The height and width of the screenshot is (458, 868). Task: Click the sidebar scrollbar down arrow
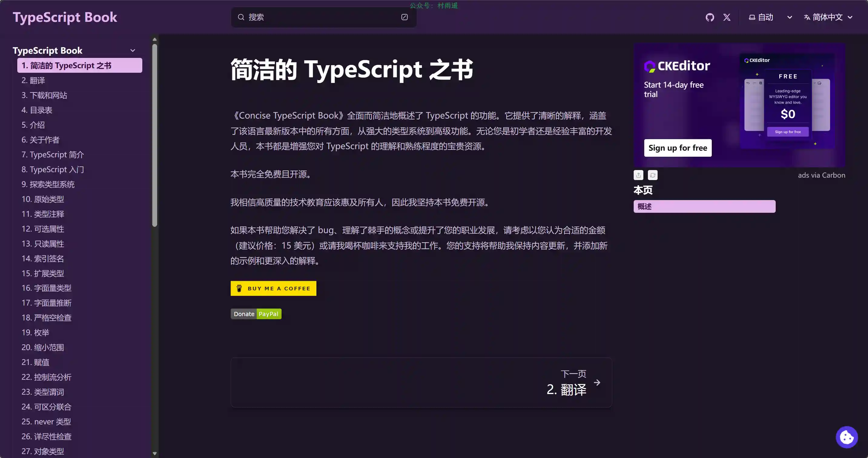155,454
